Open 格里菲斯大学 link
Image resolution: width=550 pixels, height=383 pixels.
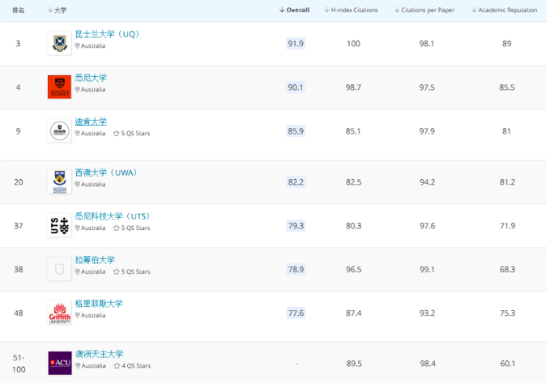click(99, 303)
